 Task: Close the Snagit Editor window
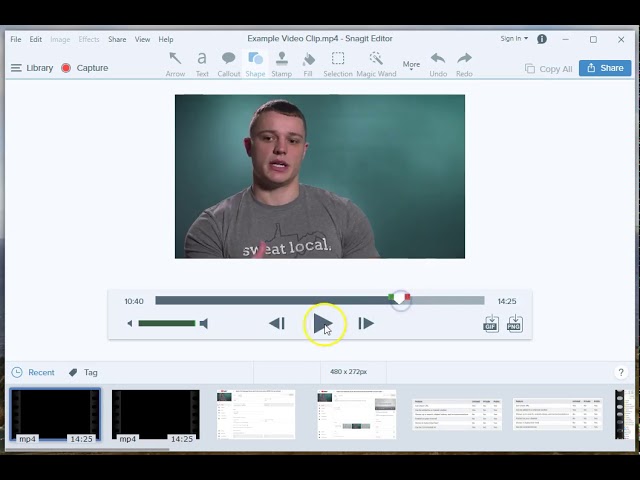point(621,39)
